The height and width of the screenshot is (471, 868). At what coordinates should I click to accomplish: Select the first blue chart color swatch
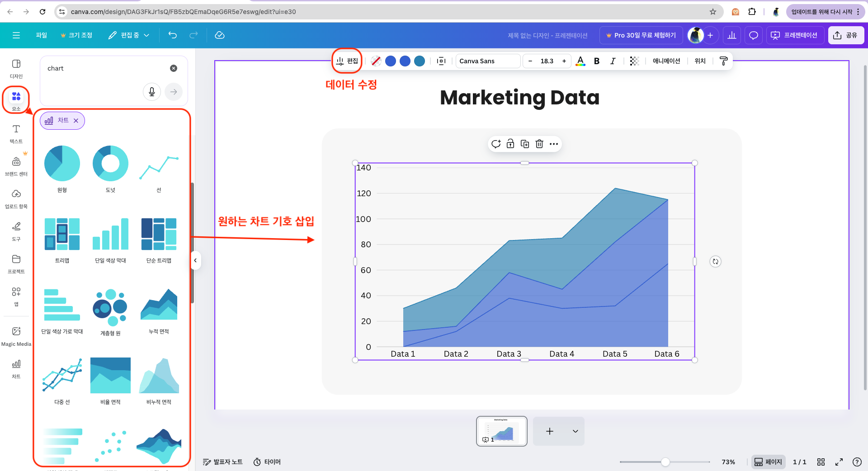(x=391, y=61)
